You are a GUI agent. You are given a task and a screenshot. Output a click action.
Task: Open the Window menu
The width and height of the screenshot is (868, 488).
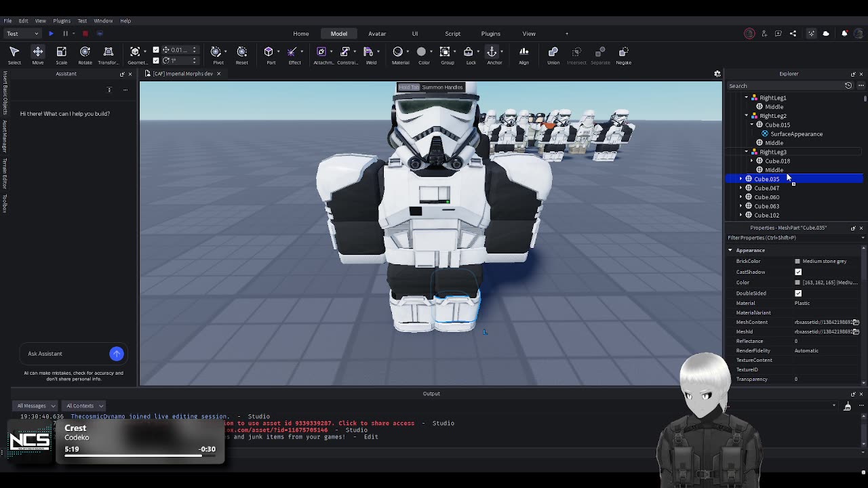[x=103, y=20]
